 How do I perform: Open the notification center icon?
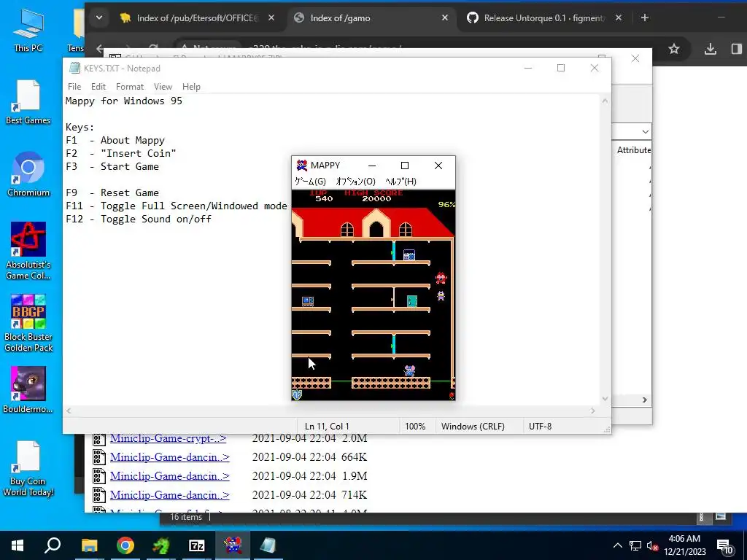(x=724, y=546)
